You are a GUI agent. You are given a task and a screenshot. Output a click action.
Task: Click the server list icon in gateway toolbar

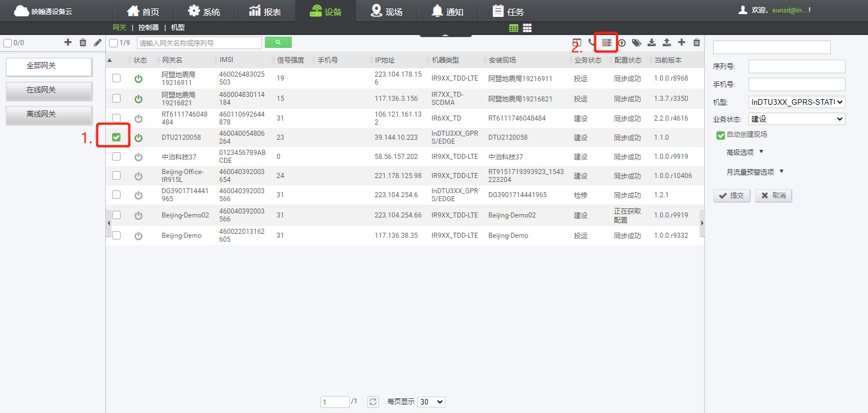coord(607,42)
